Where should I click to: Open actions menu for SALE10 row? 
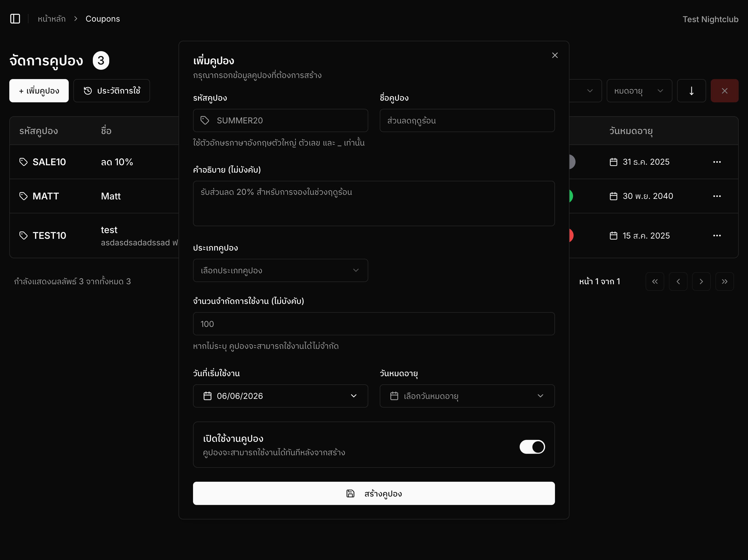click(717, 162)
